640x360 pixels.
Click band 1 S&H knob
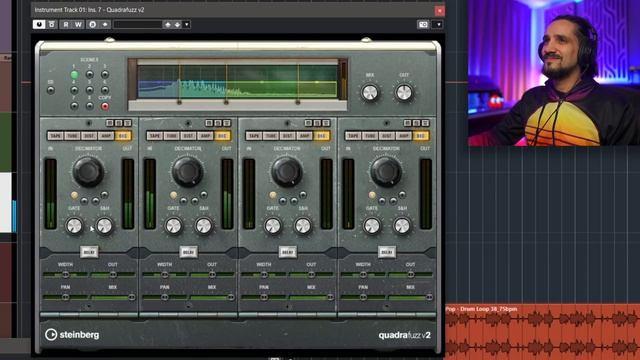104,226
